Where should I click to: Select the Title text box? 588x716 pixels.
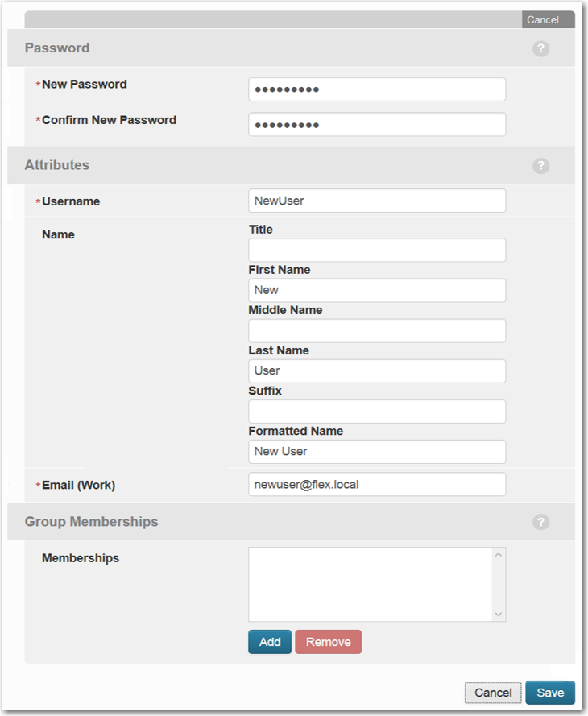[x=376, y=250]
